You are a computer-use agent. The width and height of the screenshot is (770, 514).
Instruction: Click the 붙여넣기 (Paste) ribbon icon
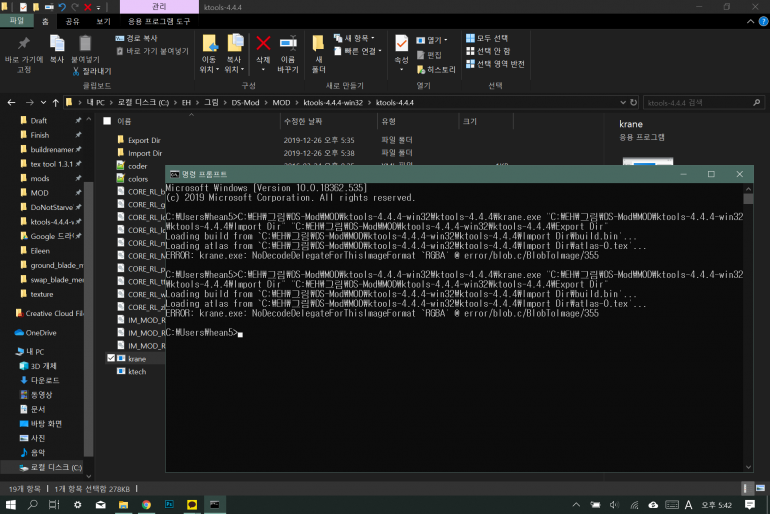(x=85, y=48)
